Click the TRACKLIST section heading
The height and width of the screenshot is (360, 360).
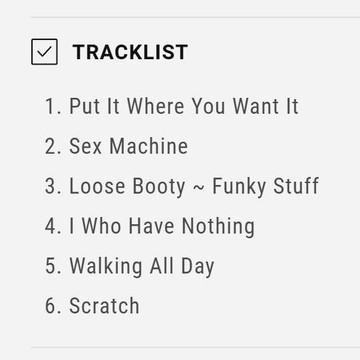[x=130, y=52]
